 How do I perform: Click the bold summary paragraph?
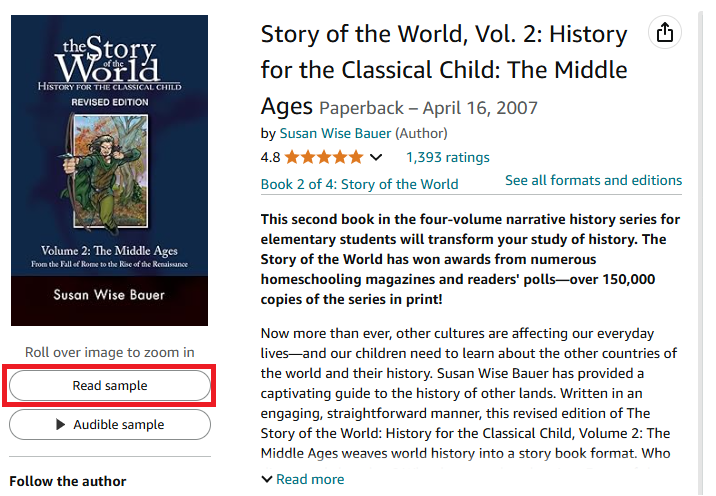tap(470, 259)
